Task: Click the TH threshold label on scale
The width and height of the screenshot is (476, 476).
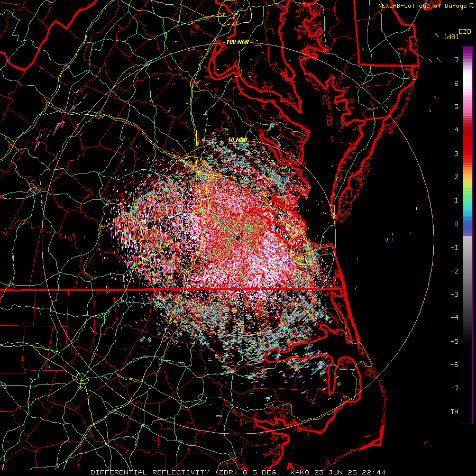Action: click(454, 412)
